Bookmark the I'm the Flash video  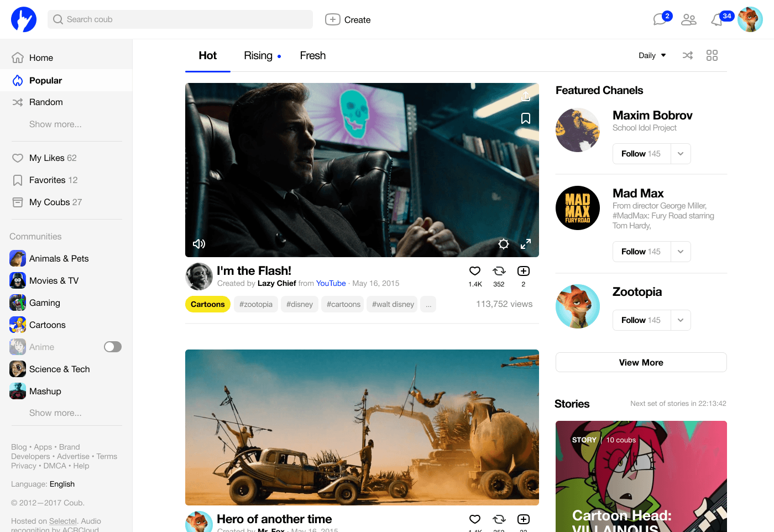click(526, 118)
